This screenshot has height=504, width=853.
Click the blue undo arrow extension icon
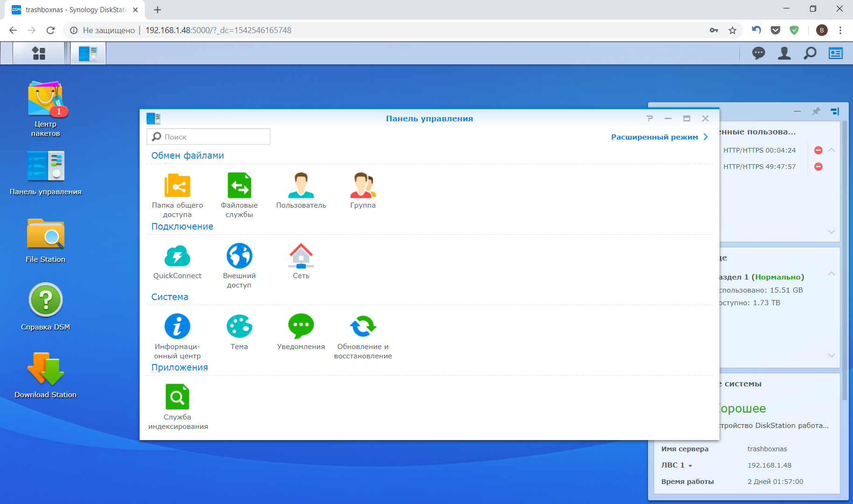point(756,30)
